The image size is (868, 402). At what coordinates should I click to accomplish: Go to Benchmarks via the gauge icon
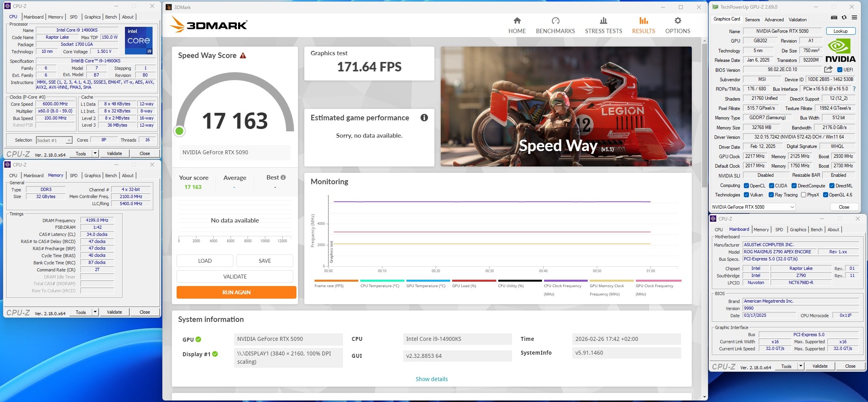coord(555,21)
